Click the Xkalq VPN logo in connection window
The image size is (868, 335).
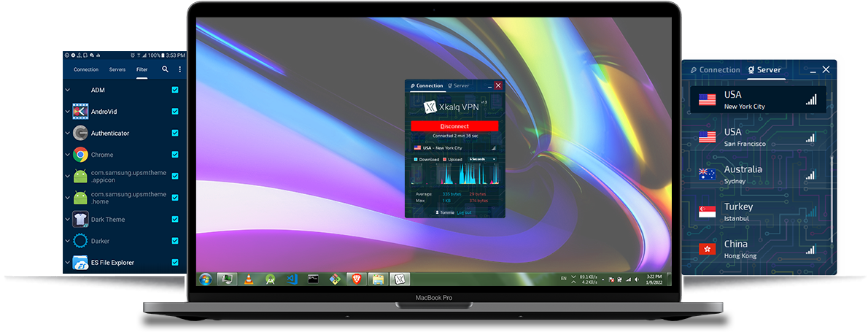[430, 107]
